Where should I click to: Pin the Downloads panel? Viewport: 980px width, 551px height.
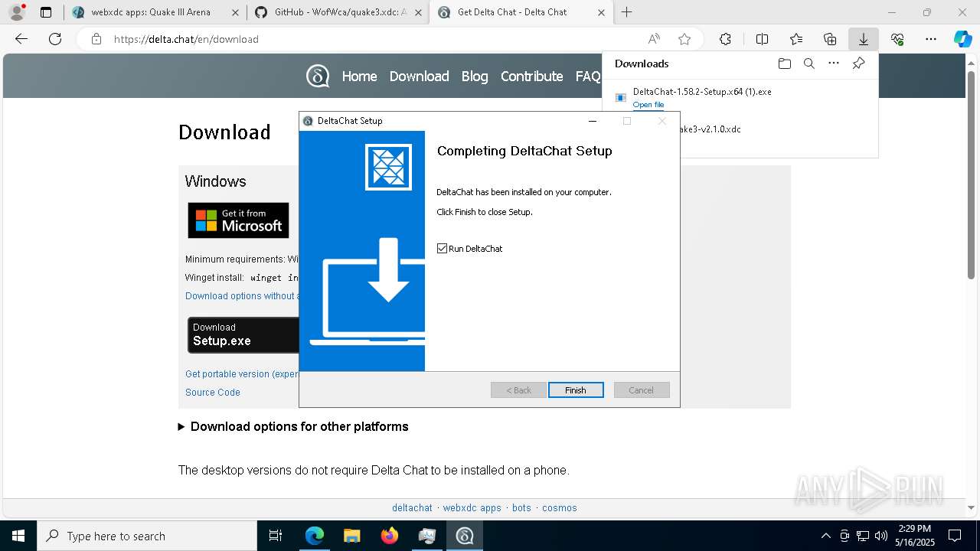[x=858, y=64]
